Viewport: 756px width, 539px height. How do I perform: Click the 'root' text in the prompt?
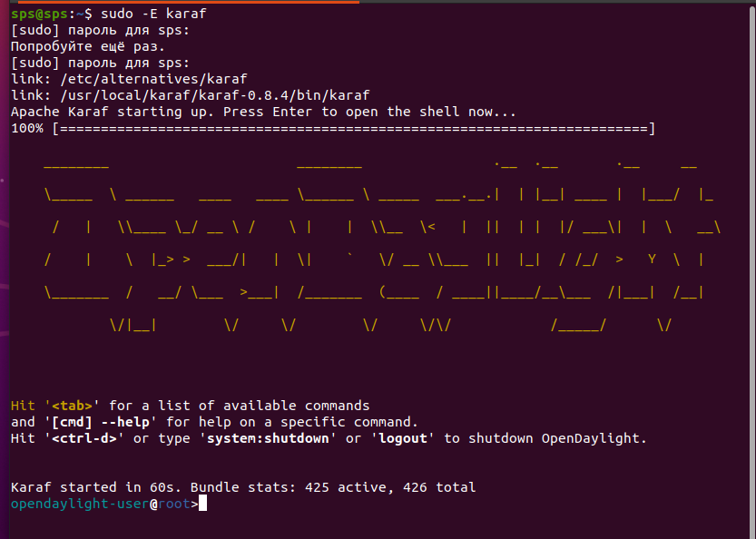coord(173,504)
